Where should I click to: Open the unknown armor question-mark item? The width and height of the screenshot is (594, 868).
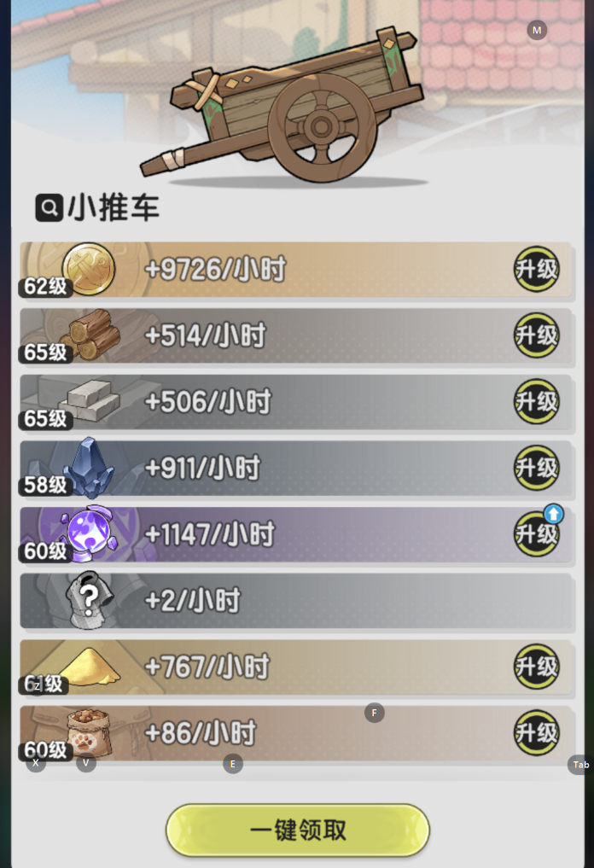tap(89, 600)
